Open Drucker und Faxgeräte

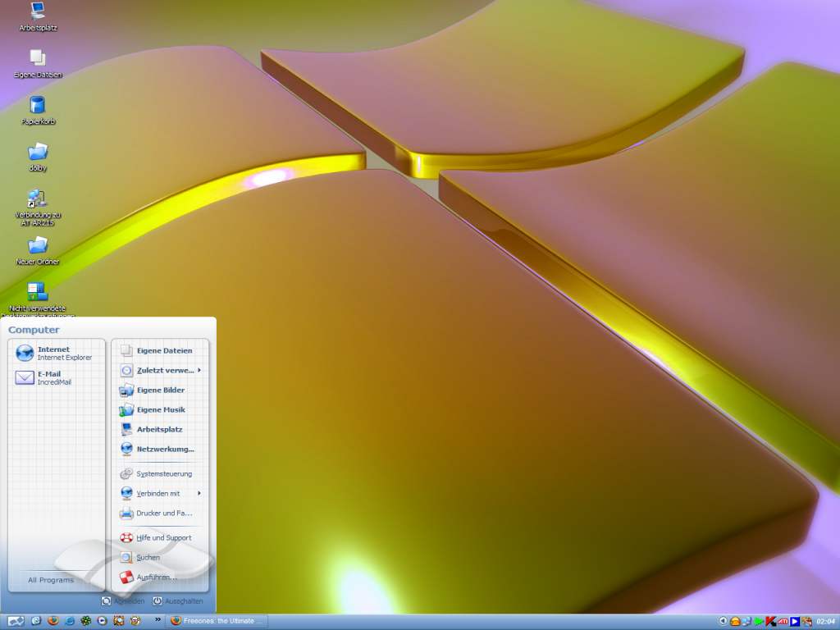point(160,514)
